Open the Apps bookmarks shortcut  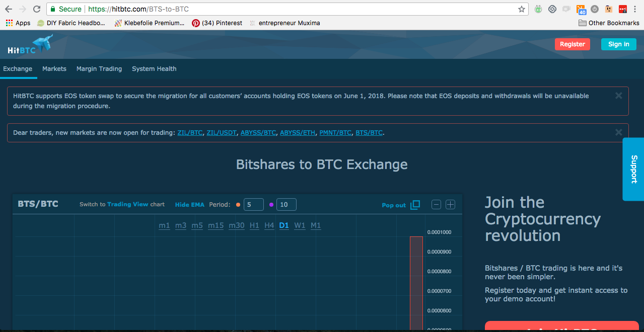click(18, 23)
